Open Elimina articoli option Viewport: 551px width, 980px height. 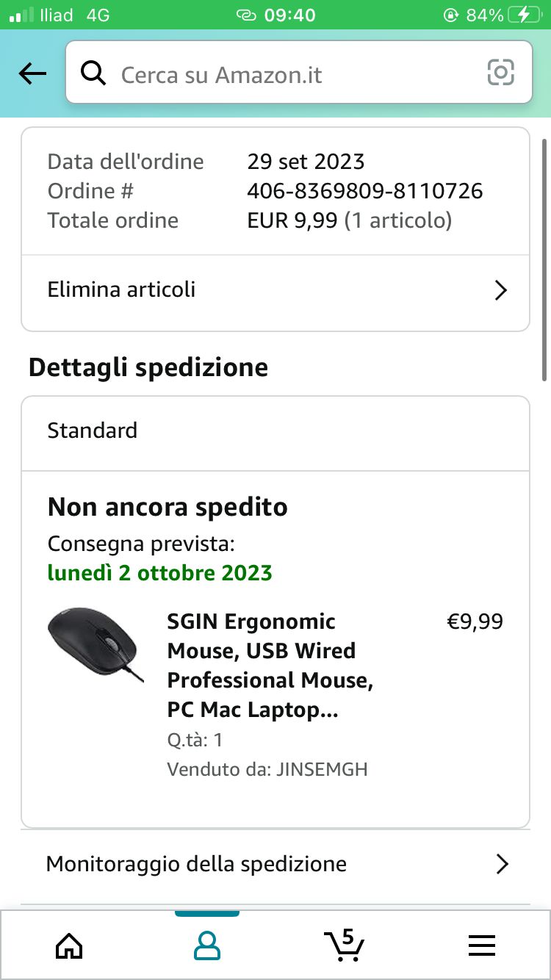(x=122, y=289)
